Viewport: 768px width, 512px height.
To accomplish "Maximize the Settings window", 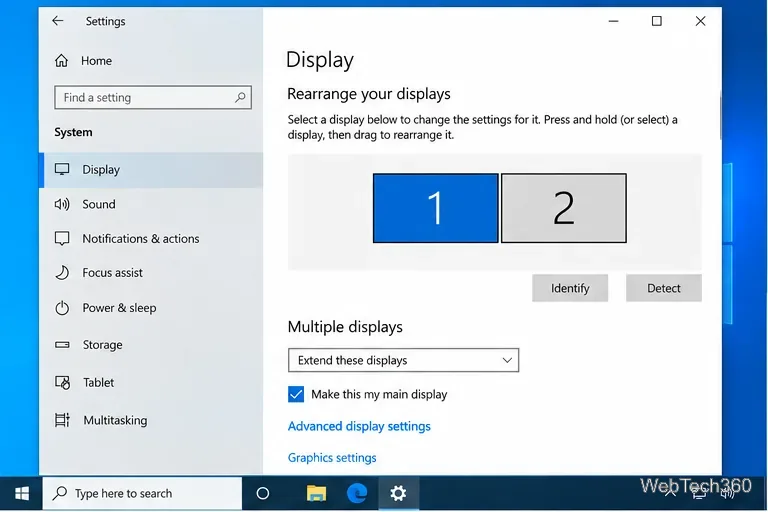I will (x=657, y=21).
